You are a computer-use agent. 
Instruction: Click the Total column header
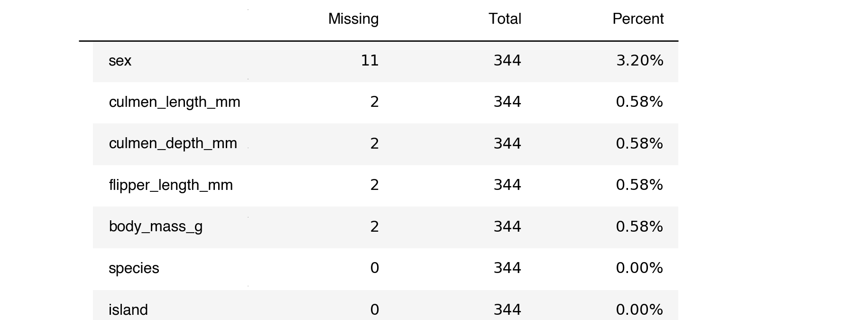[505, 19]
